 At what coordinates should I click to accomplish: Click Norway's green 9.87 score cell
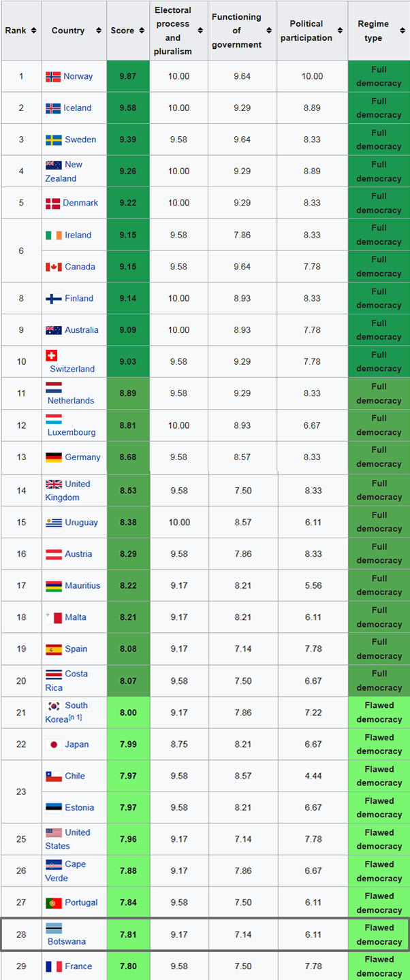[x=128, y=76]
